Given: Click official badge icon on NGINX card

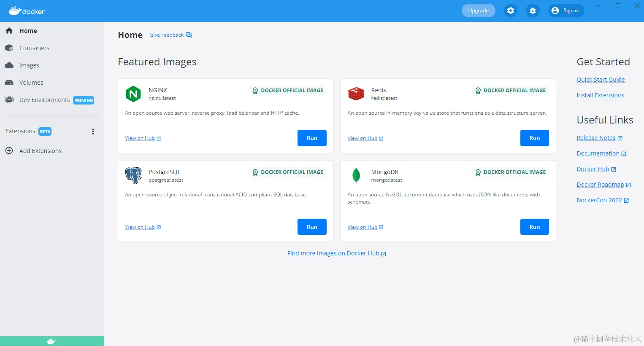Looking at the screenshot, I should point(255,91).
